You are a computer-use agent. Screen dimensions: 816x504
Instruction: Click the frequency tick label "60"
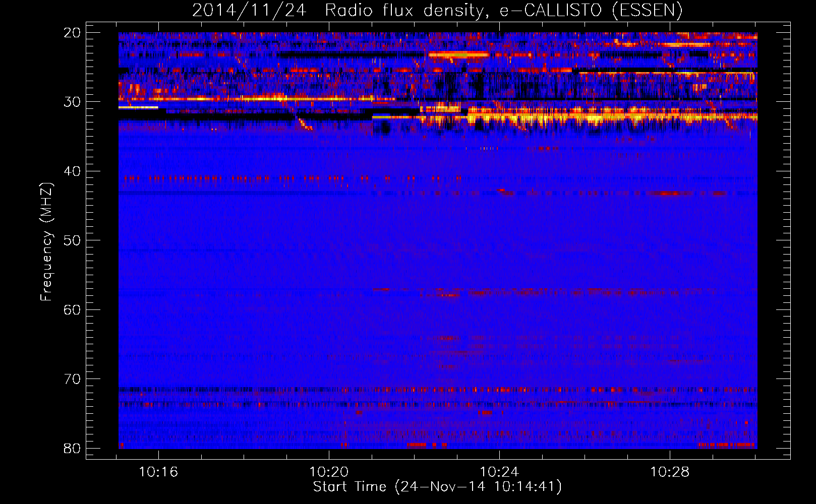(72, 309)
